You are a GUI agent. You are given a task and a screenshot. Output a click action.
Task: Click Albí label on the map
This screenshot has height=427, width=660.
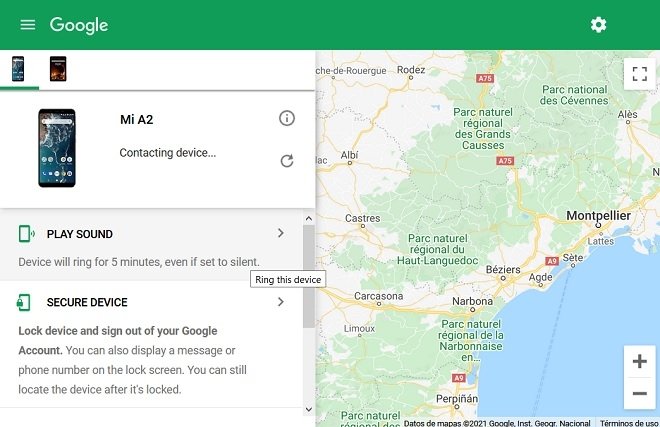point(349,155)
